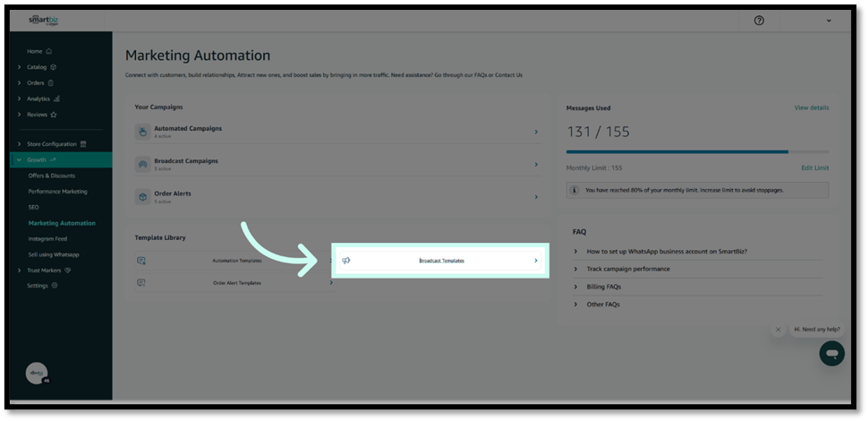Click the help question mark icon
The width and height of the screenshot is (868, 421).
pyautogui.click(x=759, y=21)
